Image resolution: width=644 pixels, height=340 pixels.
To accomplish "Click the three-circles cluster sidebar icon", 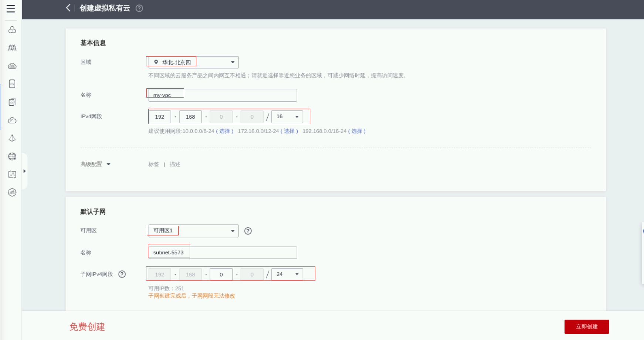I will (x=12, y=30).
